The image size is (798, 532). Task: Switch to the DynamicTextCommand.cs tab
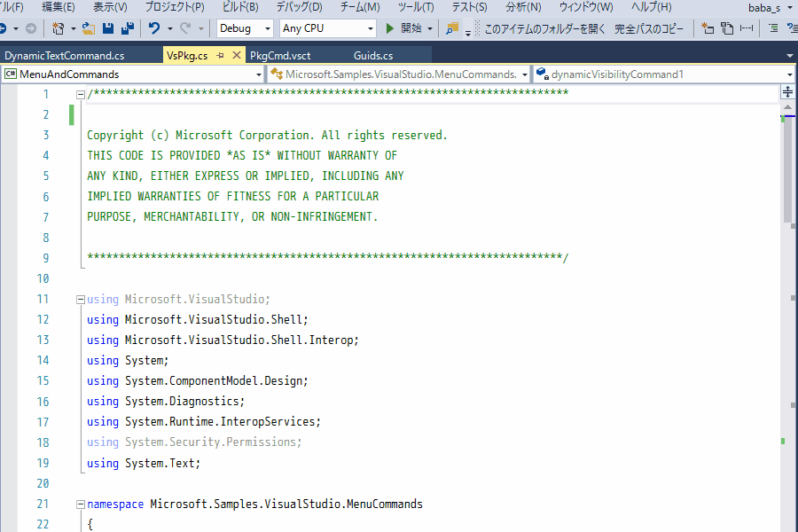pos(65,56)
